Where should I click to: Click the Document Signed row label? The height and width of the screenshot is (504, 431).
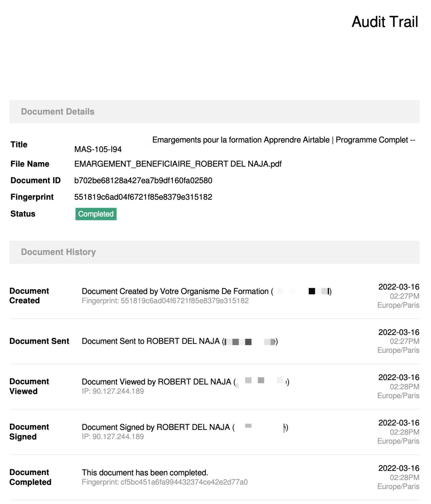29,432
